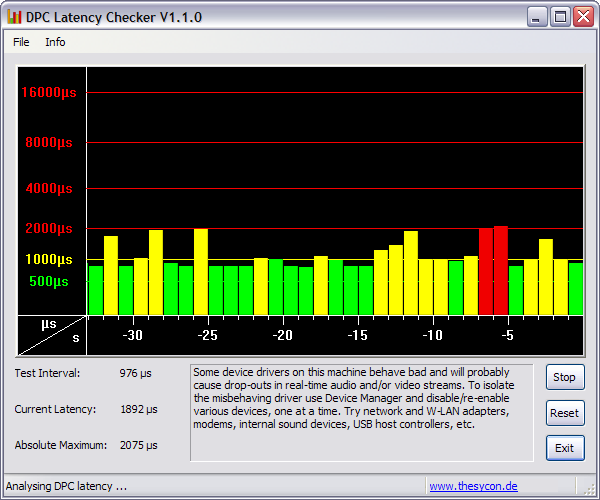
Task: Click the 4000µs axis label
Action: tap(49, 188)
